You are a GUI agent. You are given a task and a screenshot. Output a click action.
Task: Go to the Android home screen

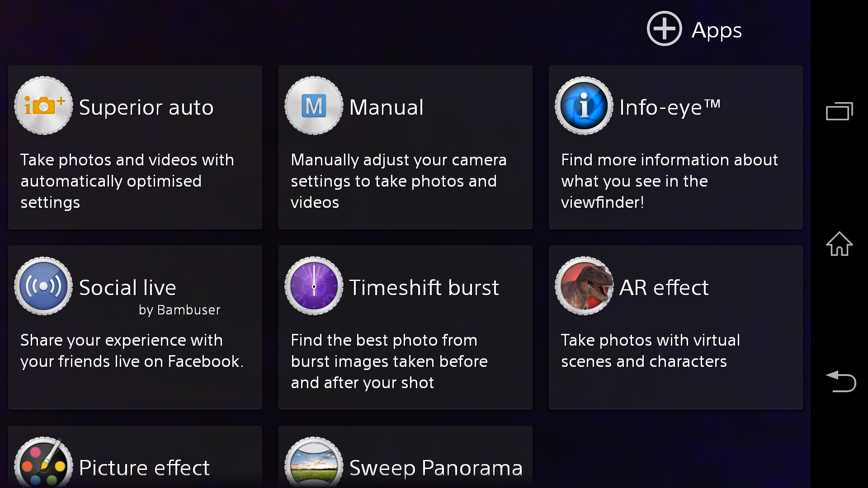pos(840,244)
